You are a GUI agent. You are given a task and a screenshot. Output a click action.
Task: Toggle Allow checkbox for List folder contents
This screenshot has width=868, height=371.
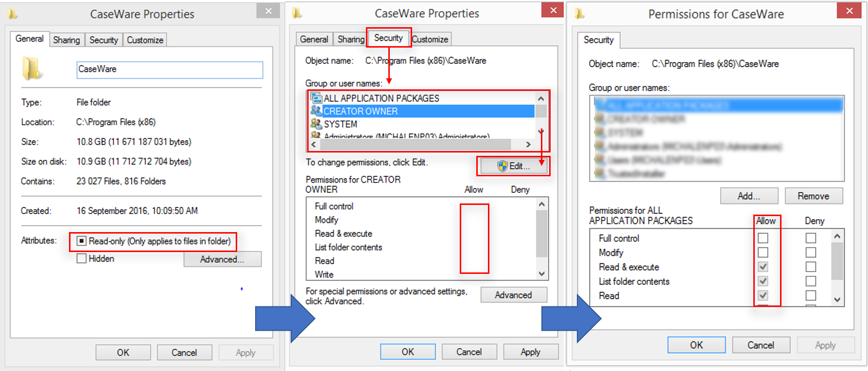click(763, 281)
